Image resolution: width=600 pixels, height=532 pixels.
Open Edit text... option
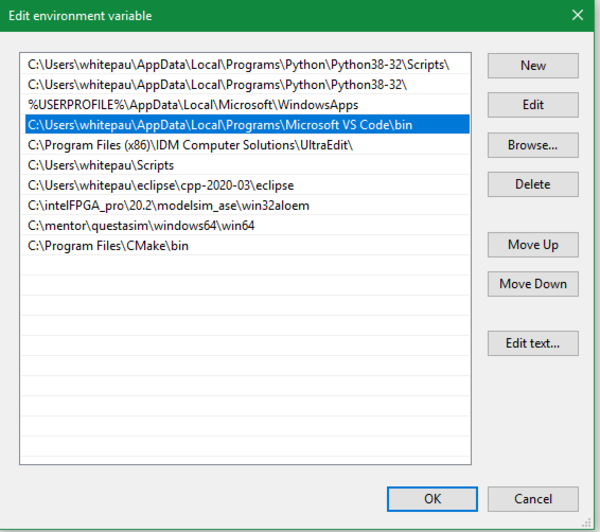click(x=533, y=343)
